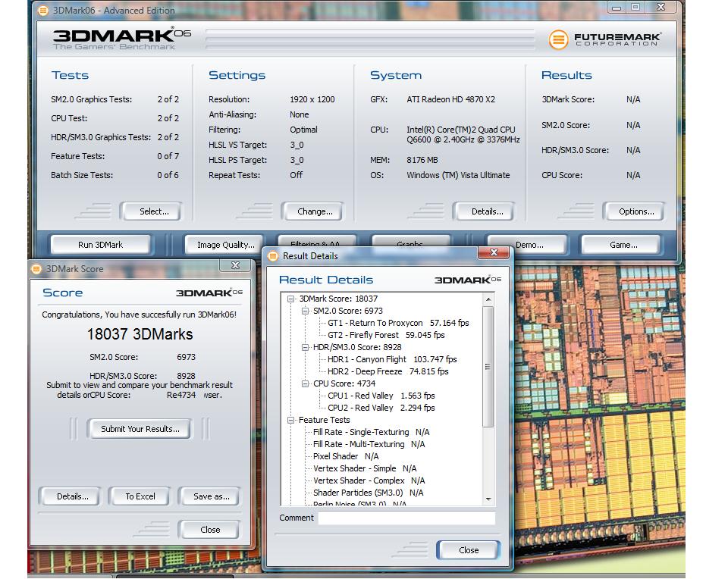
Task: Click the 3DMark06 main window title icon
Action: pyautogui.click(x=42, y=10)
